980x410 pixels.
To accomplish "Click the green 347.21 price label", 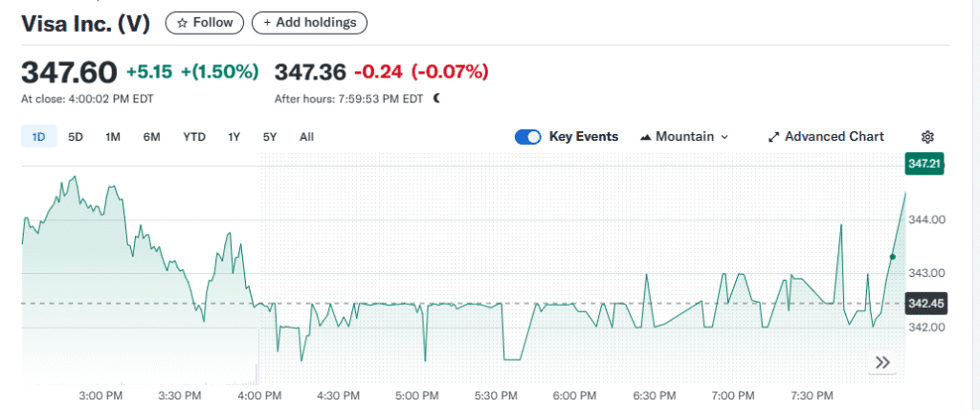I will (x=925, y=164).
